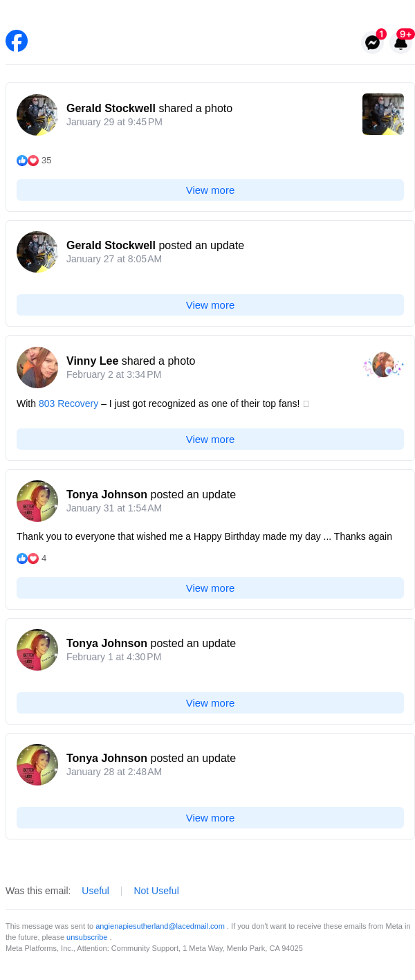Click Vinny Lee's profile picture

[37, 367]
